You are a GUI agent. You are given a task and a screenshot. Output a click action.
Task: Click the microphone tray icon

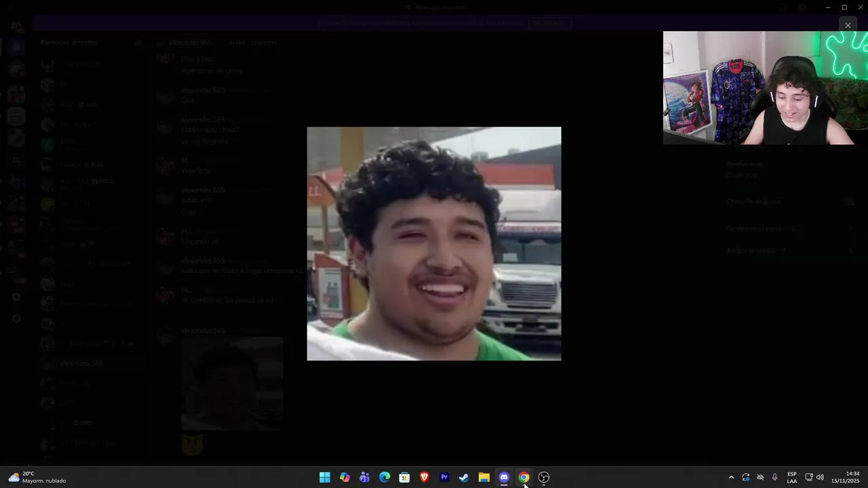pos(775,477)
